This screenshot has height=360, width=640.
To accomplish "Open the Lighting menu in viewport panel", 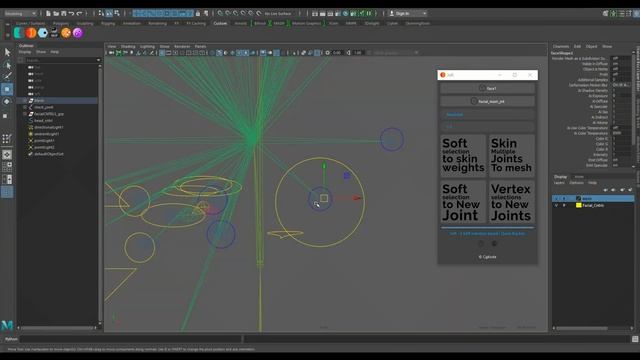I will click(x=147, y=47).
